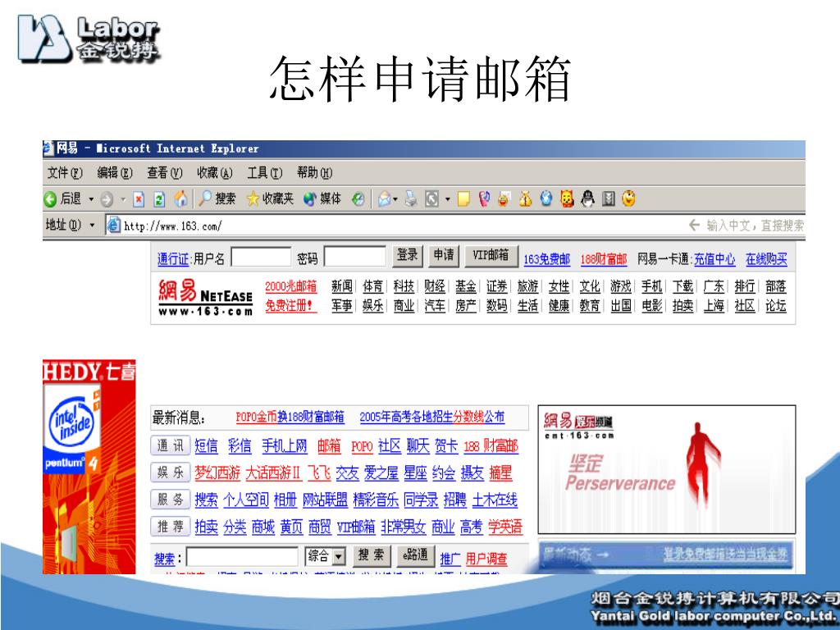Click the 密码 password input field
Screen dimensions: 840x630
355,257
